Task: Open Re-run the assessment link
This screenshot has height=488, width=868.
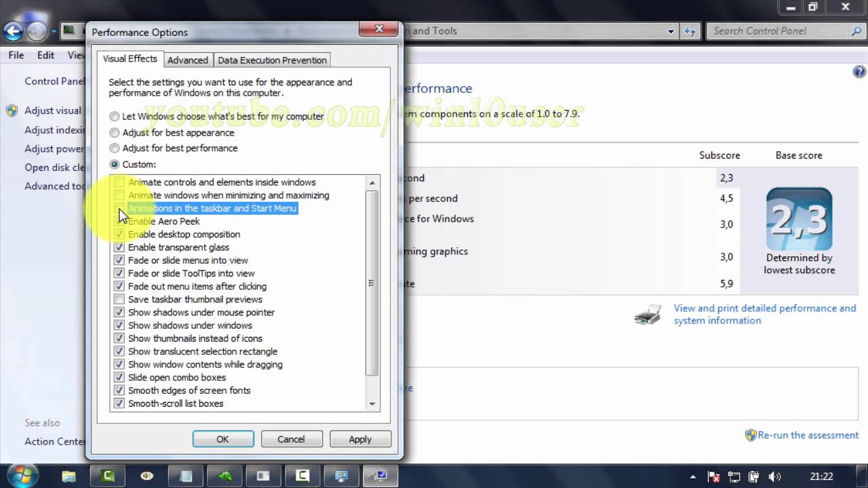Action: click(808, 435)
